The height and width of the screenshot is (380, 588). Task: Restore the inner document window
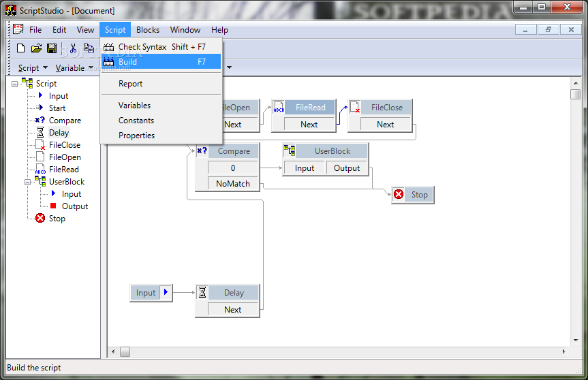[x=548, y=29]
